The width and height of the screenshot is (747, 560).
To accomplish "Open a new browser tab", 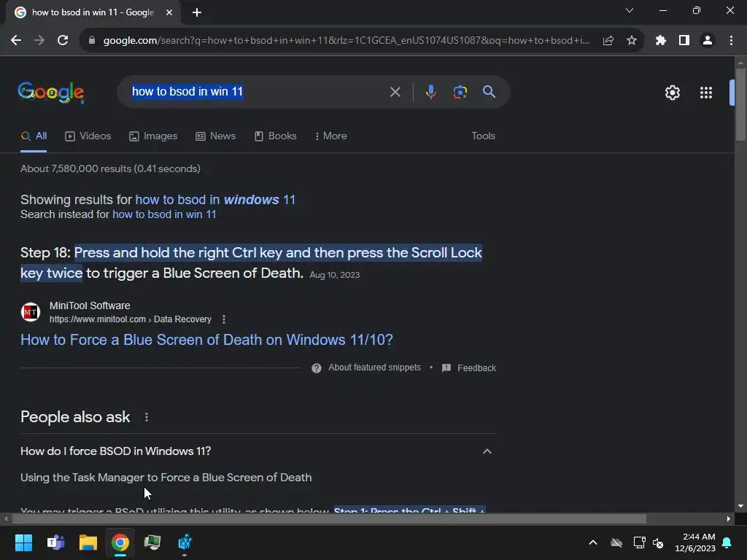I will click(x=197, y=12).
